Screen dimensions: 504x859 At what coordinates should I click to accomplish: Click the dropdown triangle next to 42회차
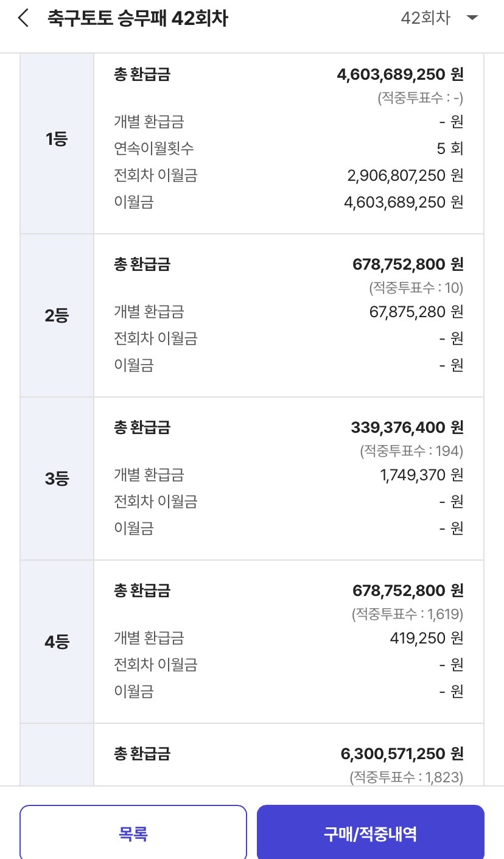point(472,18)
